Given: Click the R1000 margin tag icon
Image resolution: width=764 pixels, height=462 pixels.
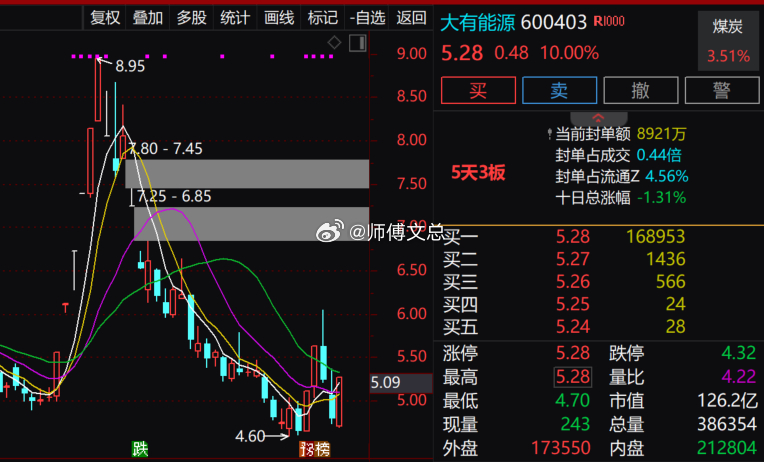Looking at the screenshot, I should [x=609, y=21].
